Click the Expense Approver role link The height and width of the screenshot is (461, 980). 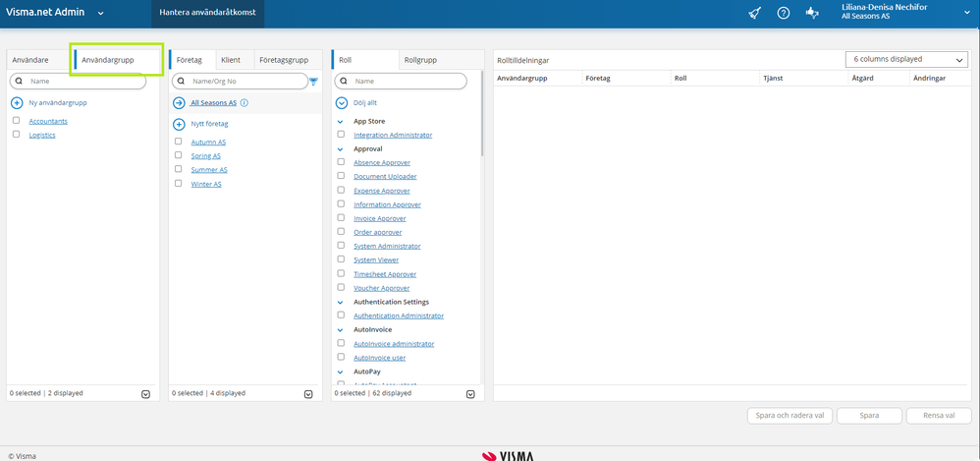(382, 191)
